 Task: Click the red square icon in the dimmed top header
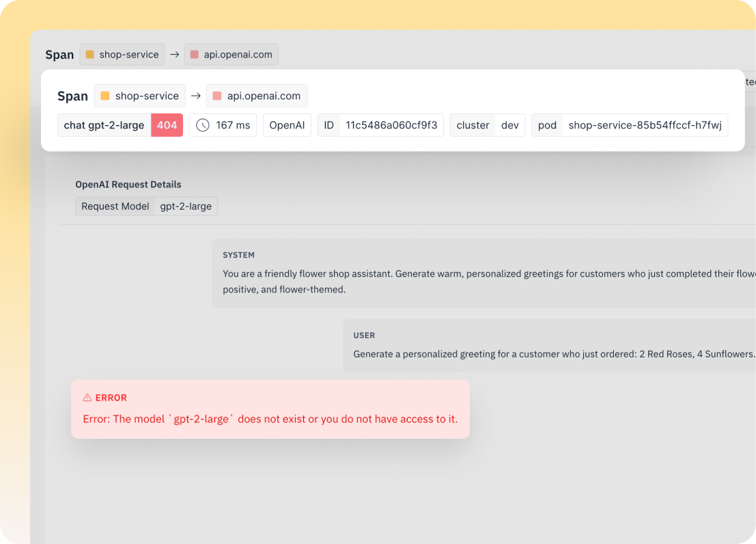point(195,55)
